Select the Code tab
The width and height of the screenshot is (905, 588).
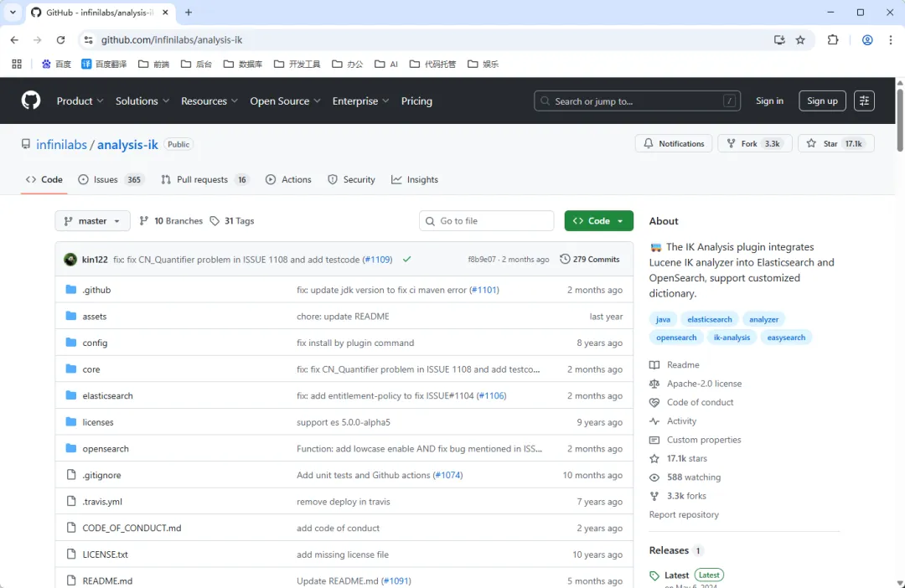(44, 179)
